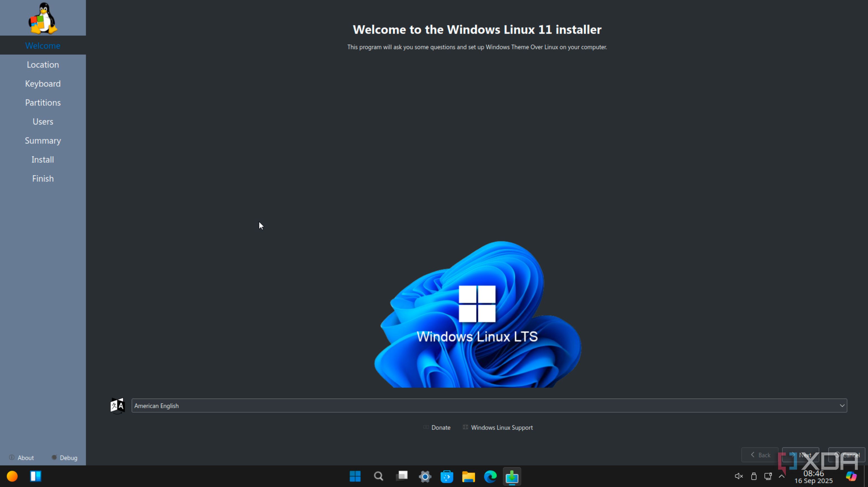Click the orange circle icon in taskbar
Screen dimensions: 868x487
(12, 476)
